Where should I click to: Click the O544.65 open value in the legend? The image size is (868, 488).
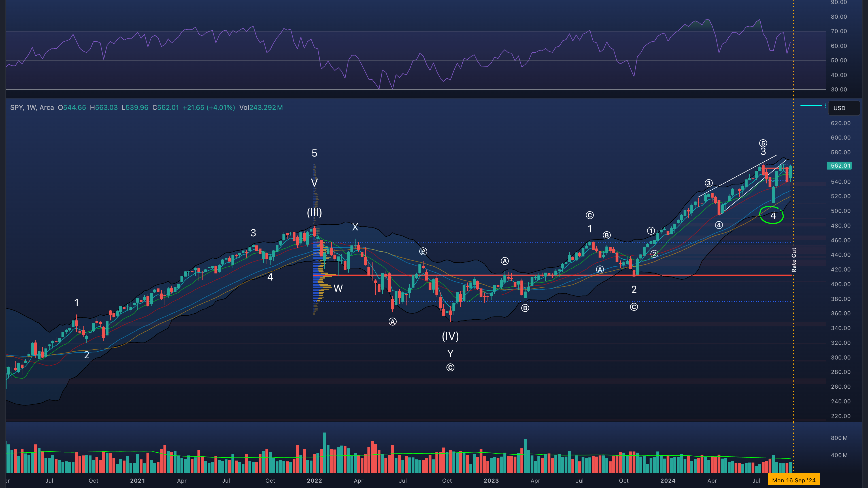point(72,108)
